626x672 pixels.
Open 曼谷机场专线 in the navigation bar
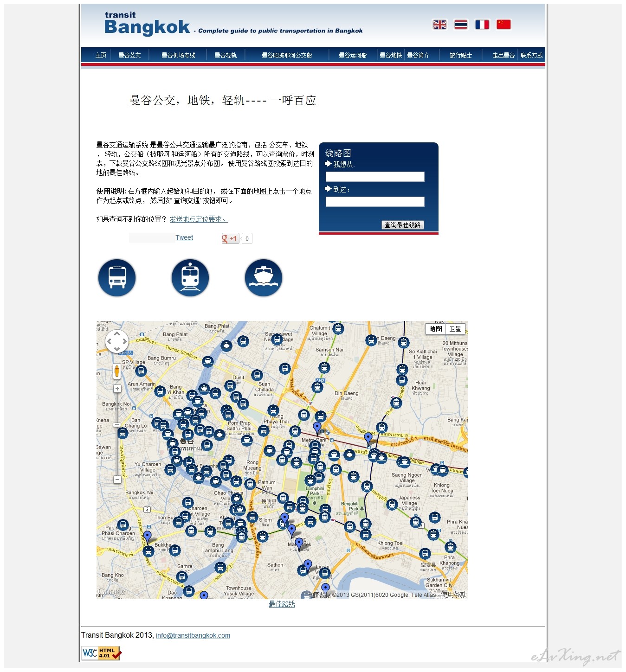[x=178, y=55]
